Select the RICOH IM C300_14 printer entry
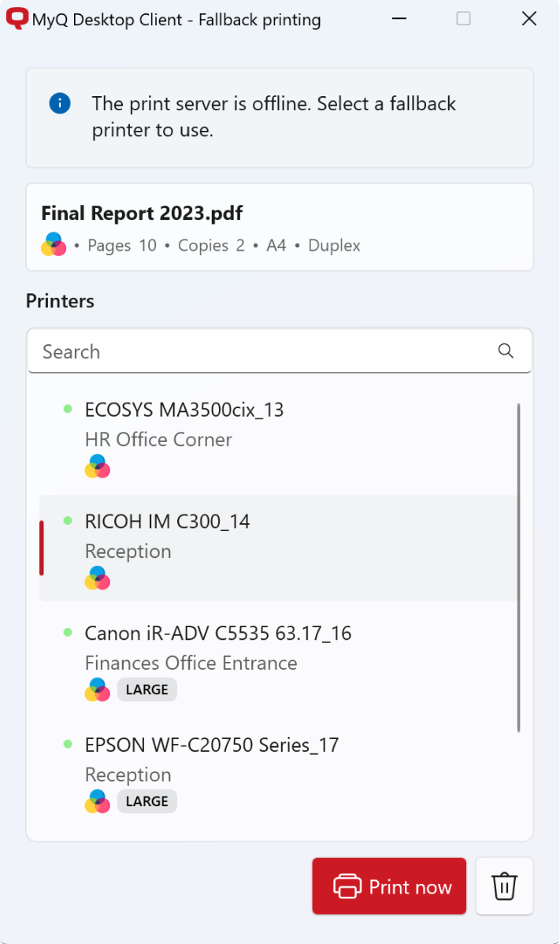560x944 pixels. [236, 548]
